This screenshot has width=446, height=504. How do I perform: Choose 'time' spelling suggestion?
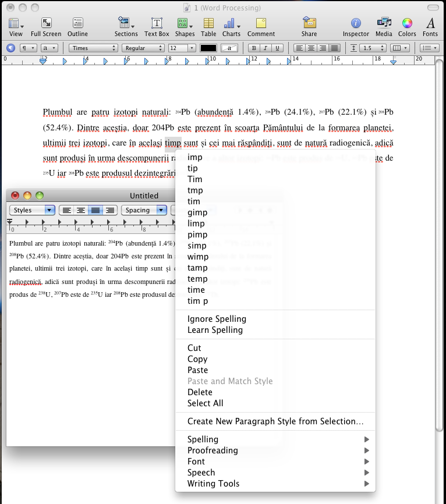(196, 290)
